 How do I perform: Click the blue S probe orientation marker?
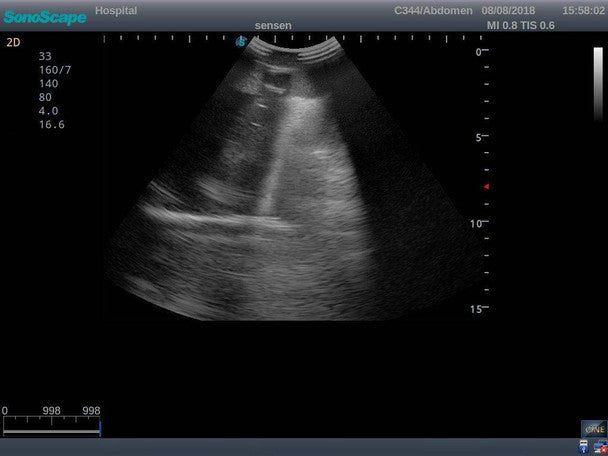tap(242, 42)
